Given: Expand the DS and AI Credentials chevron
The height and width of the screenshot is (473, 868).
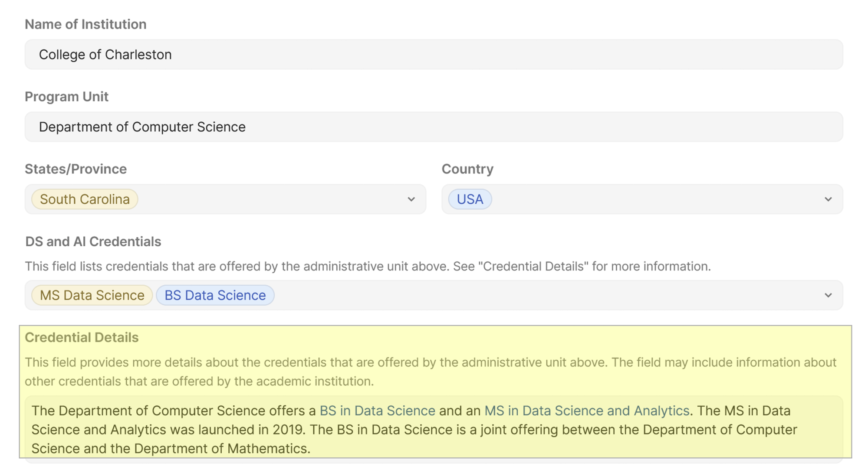Looking at the screenshot, I should click(828, 296).
